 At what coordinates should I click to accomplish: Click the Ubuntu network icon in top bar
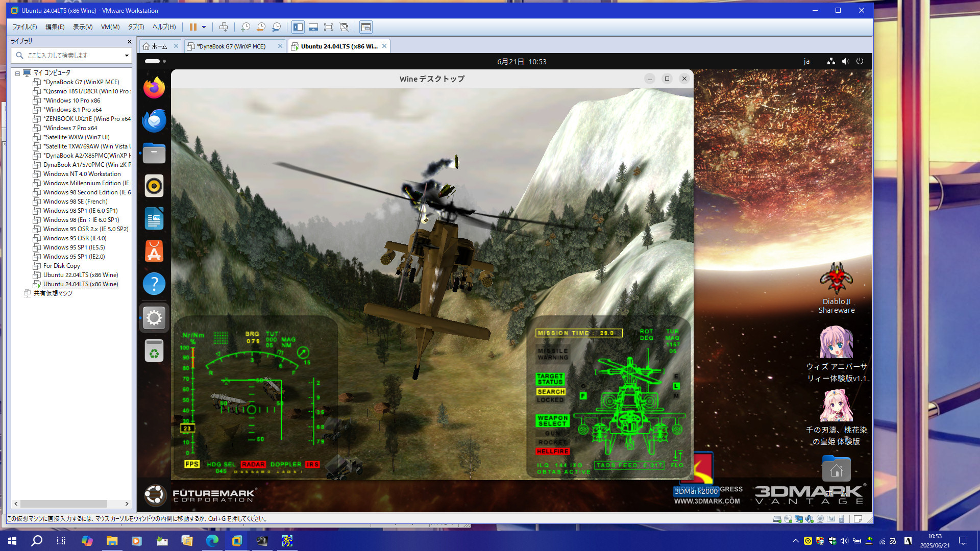click(x=831, y=61)
